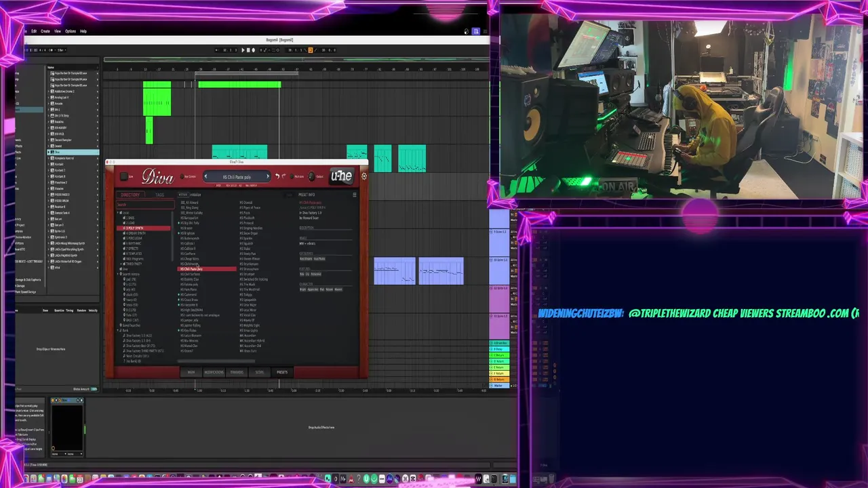Click the long green clip on the first arrangement track
This screenshot has height=488, width=868.
239,85
